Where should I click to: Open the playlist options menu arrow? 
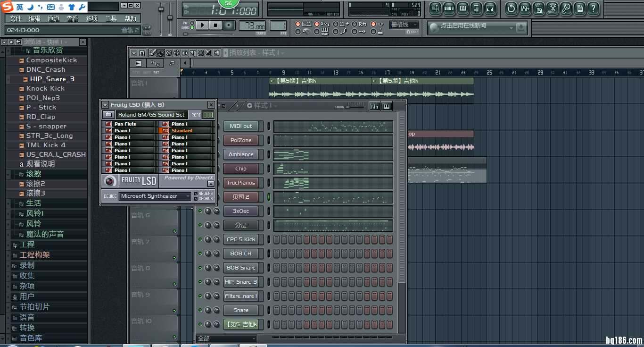click(x=134, y=53)
